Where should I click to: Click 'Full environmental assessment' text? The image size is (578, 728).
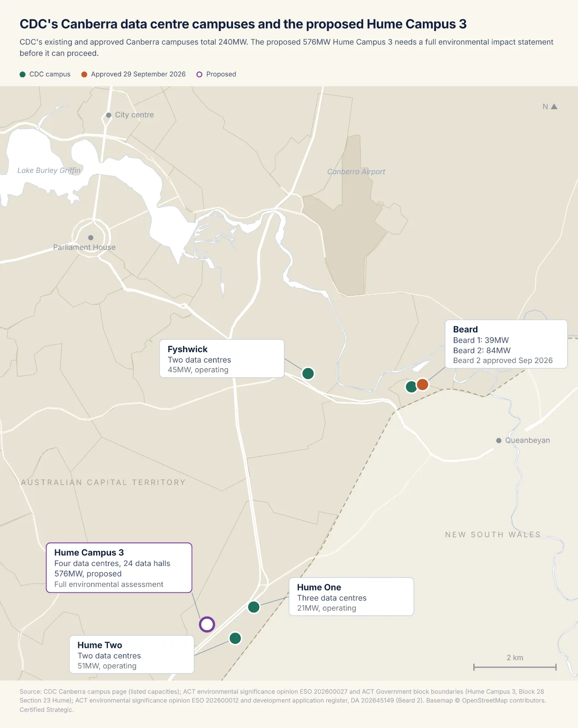[x=109, y=585]
